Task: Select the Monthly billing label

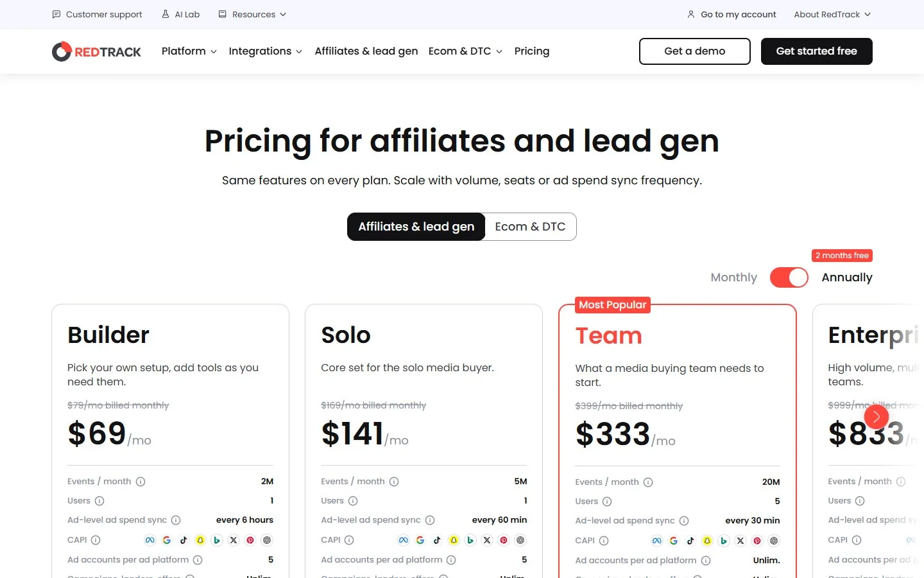Action: tap(734, 277)
